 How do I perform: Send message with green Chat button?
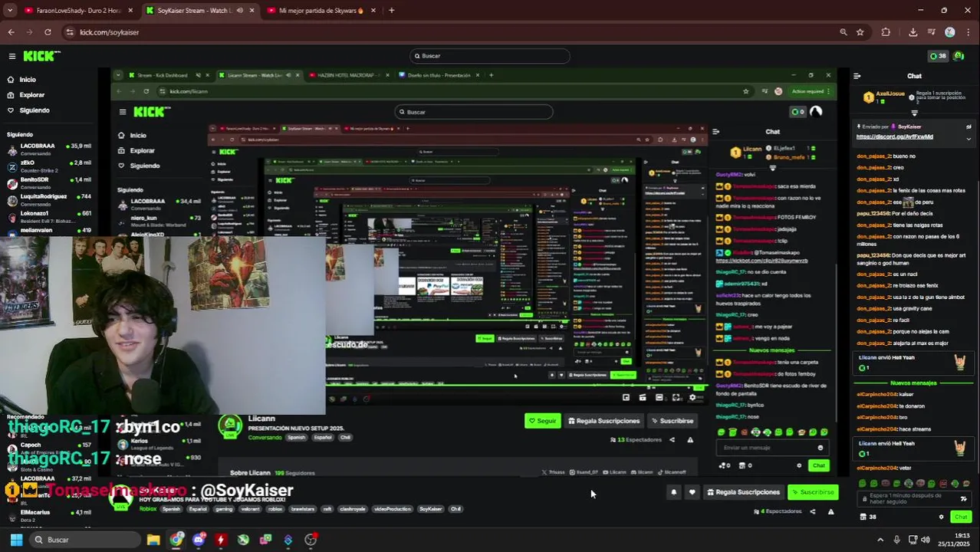point(961,517)
